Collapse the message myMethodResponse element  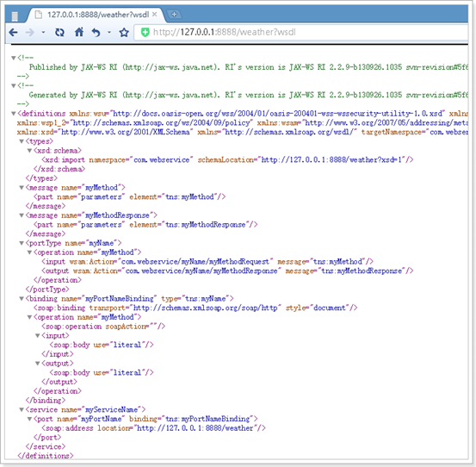(x=22, y=215)
